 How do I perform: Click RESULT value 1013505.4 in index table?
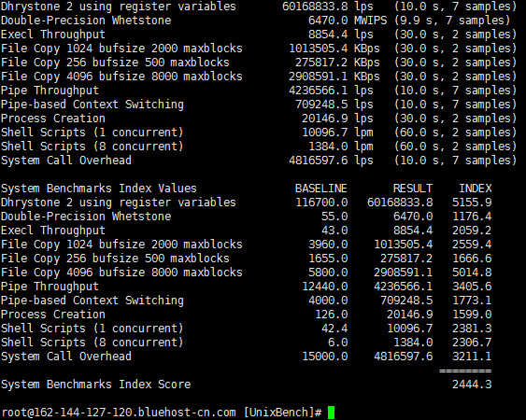pyautogui.click(x=404, y=245)
